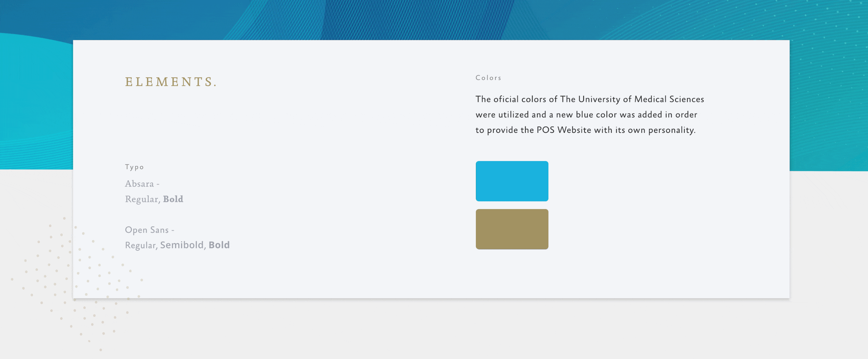Click the Colors section label
This screenshot has height=359, width=868.
click(488, 78)
